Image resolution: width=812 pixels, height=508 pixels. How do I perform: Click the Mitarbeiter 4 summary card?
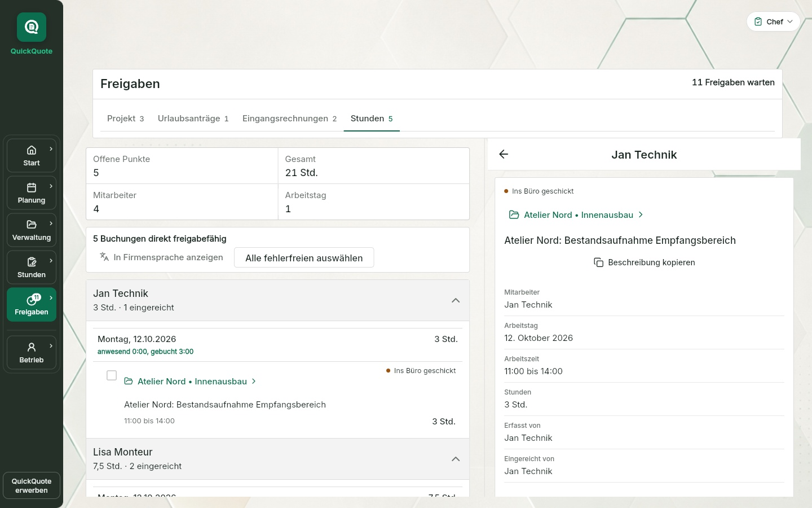(182, 202)
